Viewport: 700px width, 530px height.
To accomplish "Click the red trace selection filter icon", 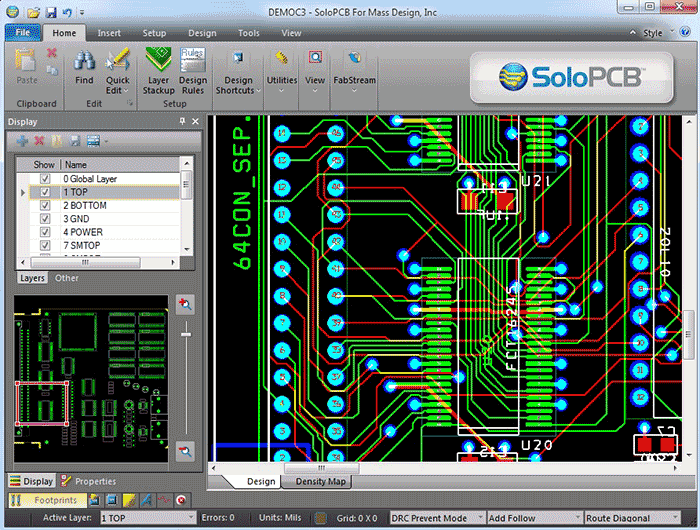I will click(164, 500).
